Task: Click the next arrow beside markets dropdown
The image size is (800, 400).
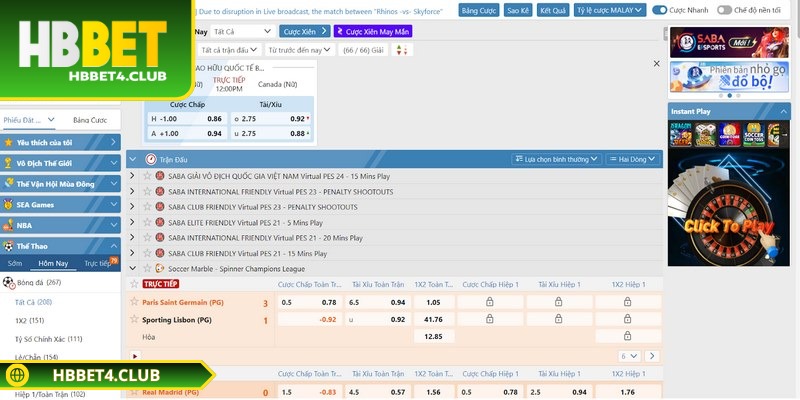Action: click(x=652, y=356)
